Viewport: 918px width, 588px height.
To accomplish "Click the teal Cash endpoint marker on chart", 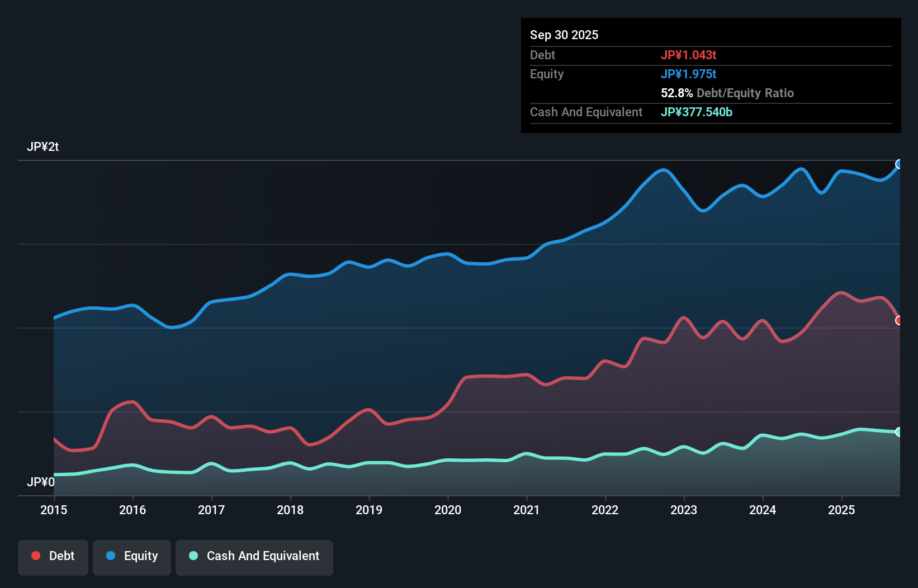I will (x=898, y=431).
